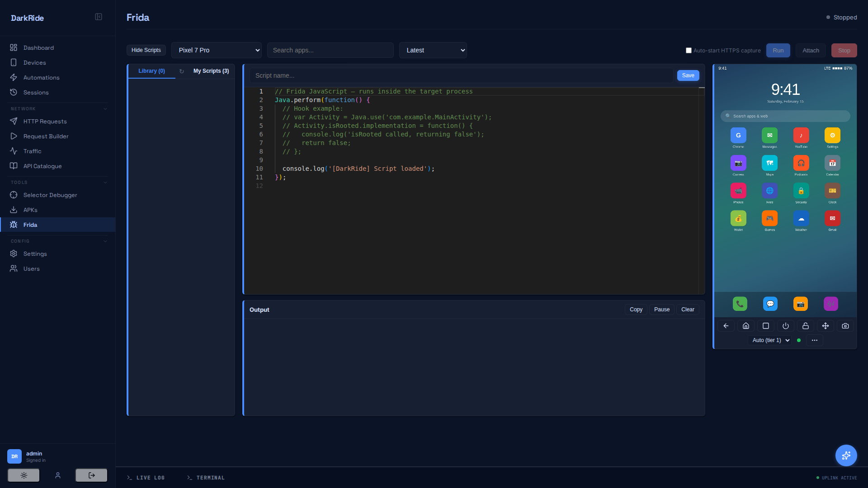Open the Pixel 7 Pro device dropdown
The image size is (868, 488).
pos(217,50)
